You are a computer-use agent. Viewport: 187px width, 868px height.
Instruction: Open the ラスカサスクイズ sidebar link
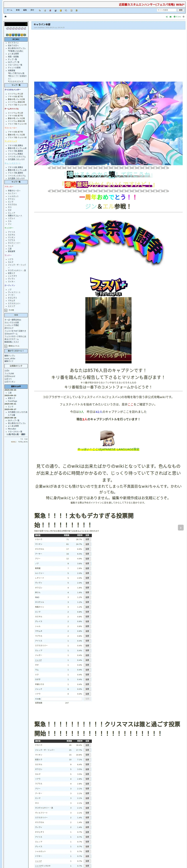(x=16, y=82)
